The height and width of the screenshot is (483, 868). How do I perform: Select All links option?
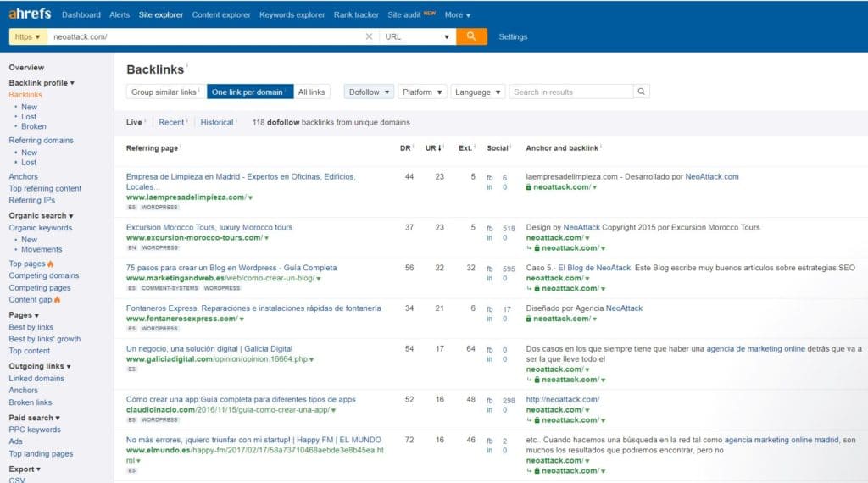pyautogui.click(x=312, y=92)
